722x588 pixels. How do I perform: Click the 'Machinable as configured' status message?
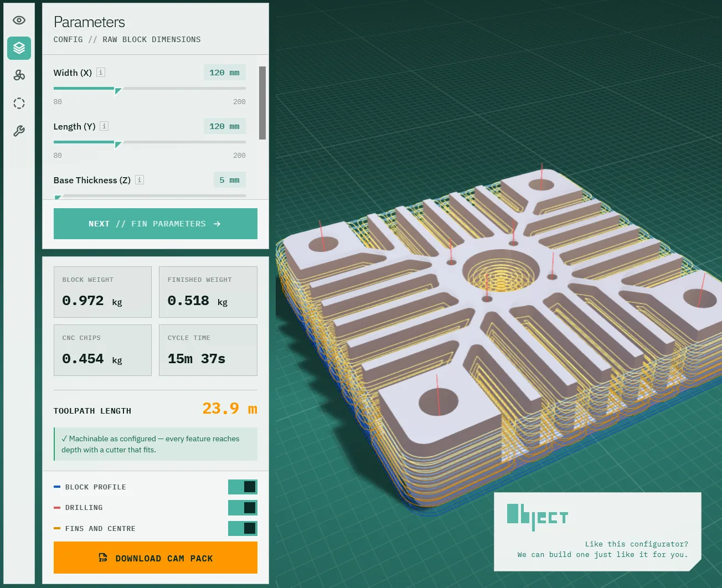pyautogui.click(x=156, y=444)
